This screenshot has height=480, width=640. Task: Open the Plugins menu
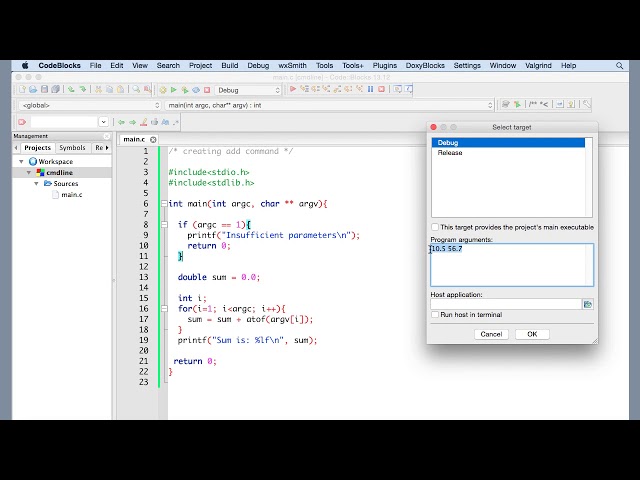click(384, 65)
